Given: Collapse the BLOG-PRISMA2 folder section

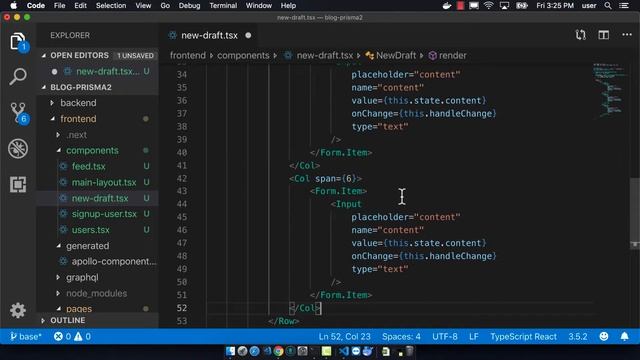Looking at the screenshot, I should click(x=44, y=87).
